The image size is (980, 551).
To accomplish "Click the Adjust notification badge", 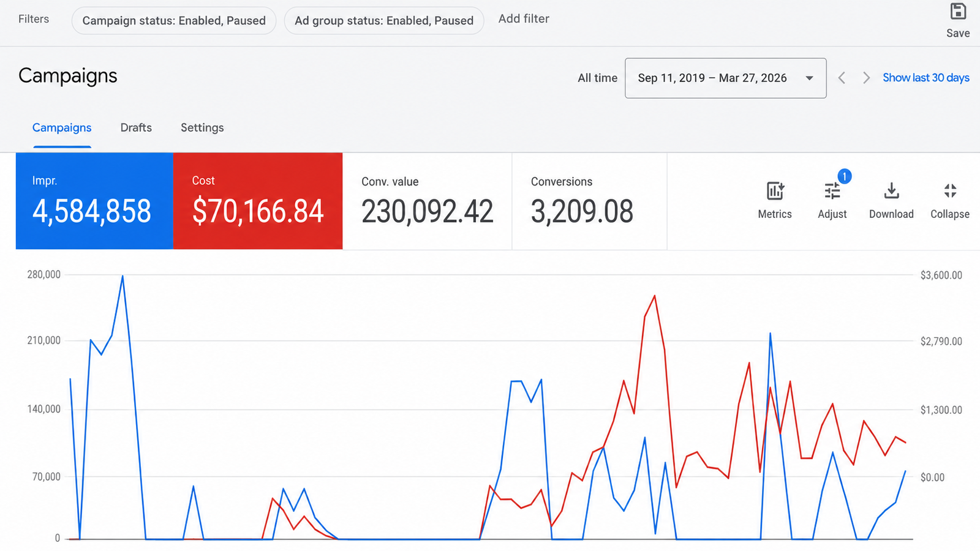I will pos(844,176).
